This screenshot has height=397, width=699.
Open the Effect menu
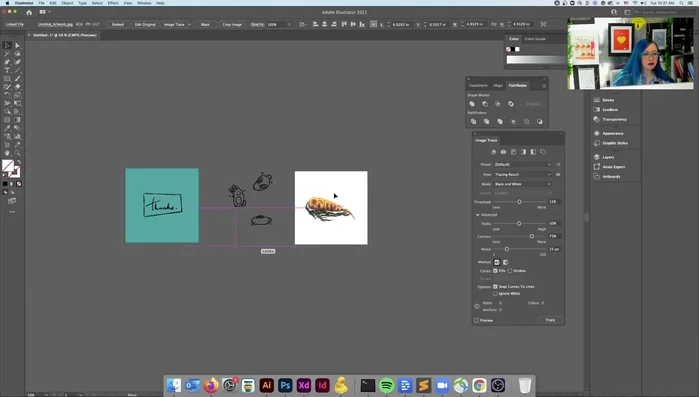tap(113, 3)
